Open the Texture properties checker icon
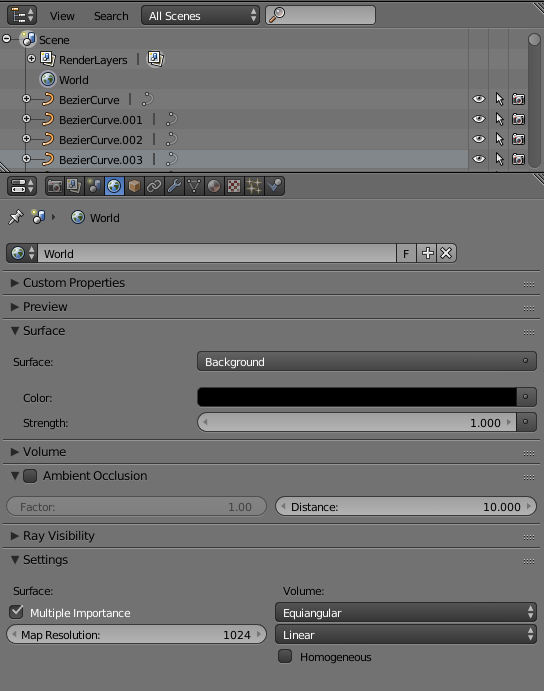This screenshot has height=691, width=544. (234, 186)
